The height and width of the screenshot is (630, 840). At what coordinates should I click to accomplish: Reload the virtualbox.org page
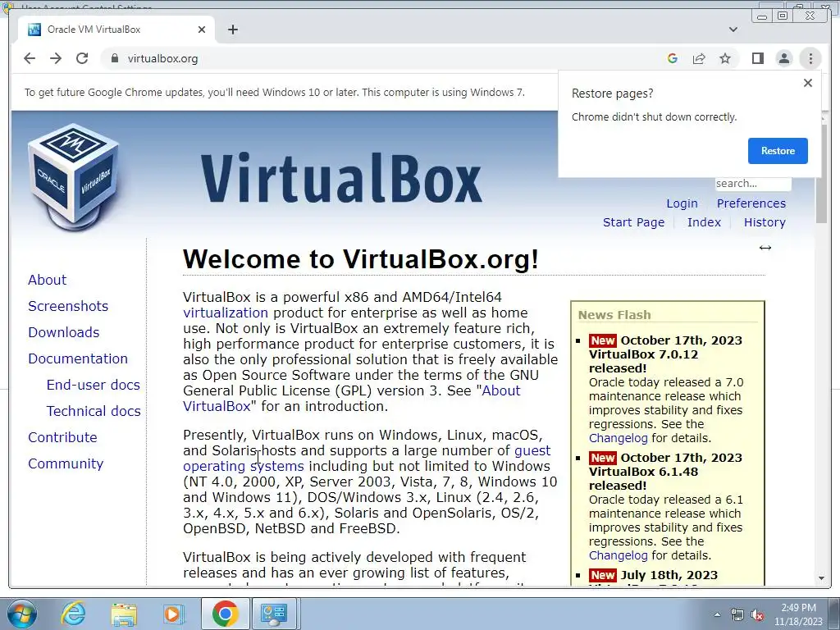[82, 58]
